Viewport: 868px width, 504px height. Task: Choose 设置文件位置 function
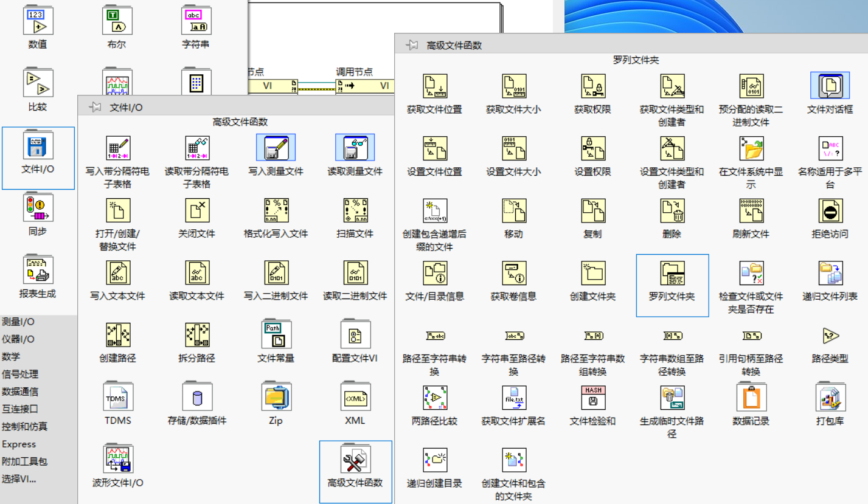tap(435, 148)
